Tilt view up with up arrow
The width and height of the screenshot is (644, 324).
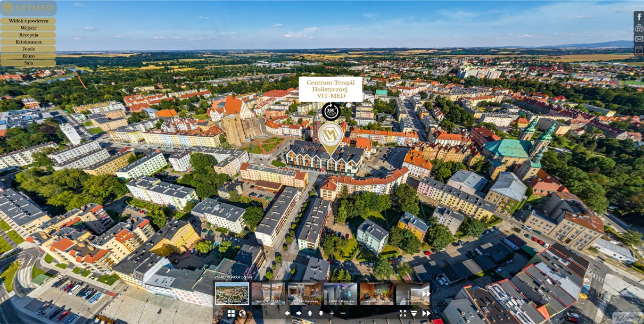pos(310,313)
